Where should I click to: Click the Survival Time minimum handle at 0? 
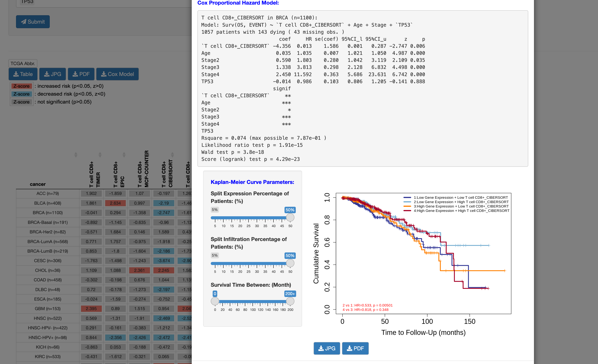click(215, 301)
